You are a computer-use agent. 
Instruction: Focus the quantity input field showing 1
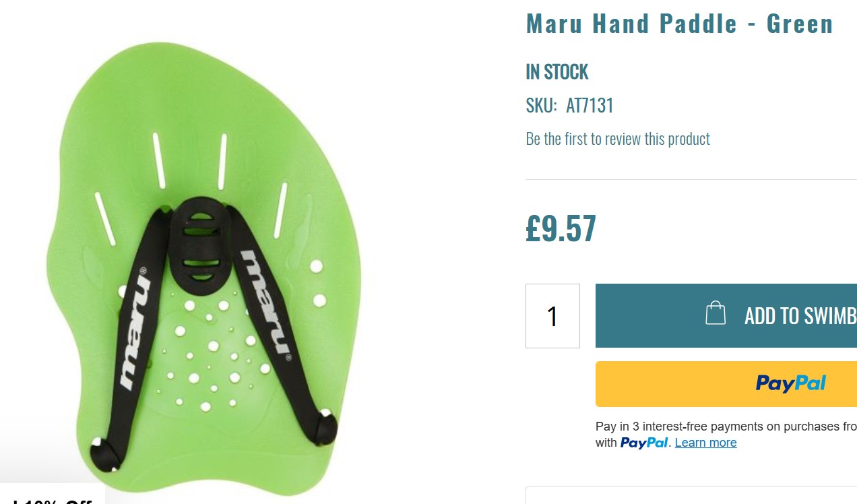pos(552,316)
